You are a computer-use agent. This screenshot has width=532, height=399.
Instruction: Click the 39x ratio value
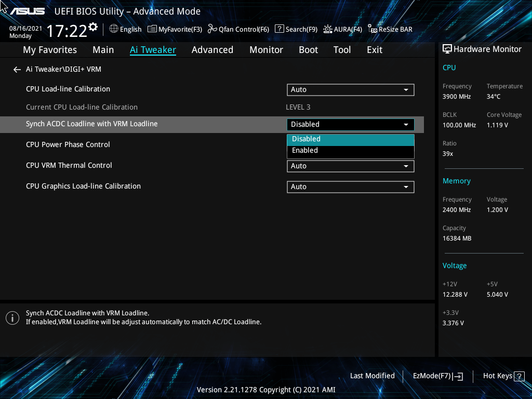448,154
